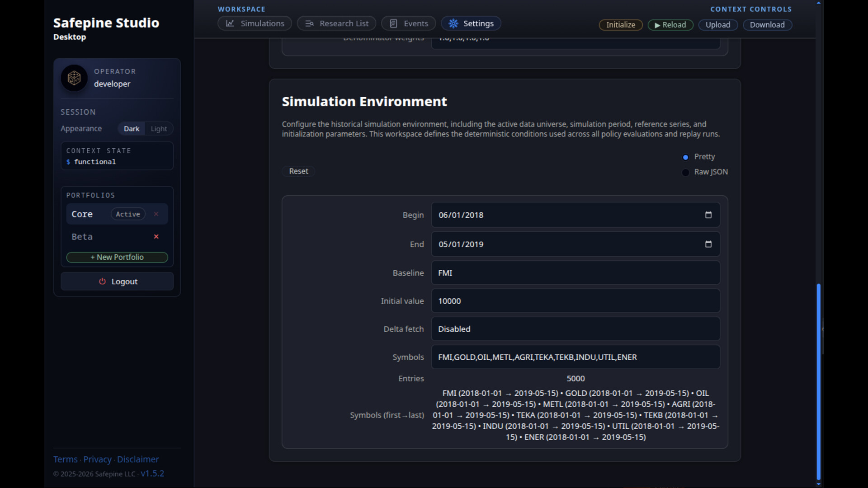Focus the Baseline input field
868x488 pixels.
tap(576, 273)
